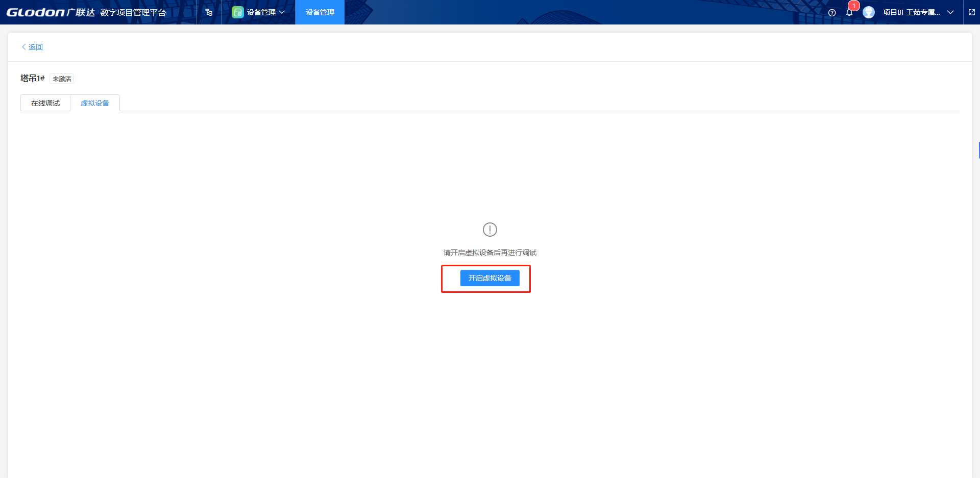Viewport: 980px width, 478px height.
Task: Click the exclamation warning icon
Action: (x=489, y=230)
